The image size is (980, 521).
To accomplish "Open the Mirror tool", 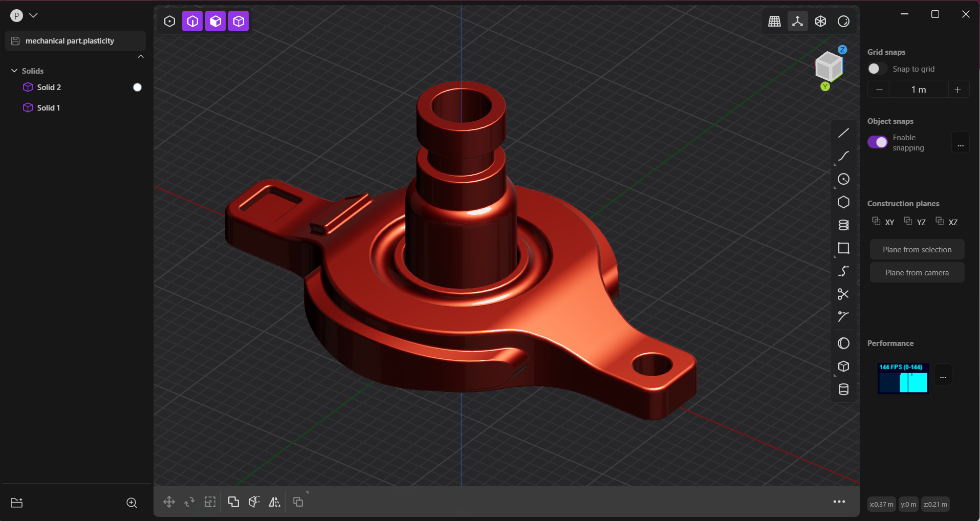I will [x=275, y=502].
